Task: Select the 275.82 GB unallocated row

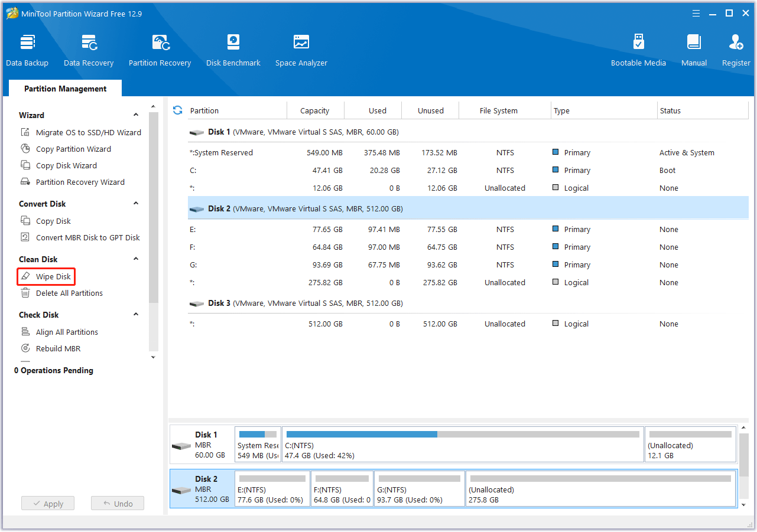Action: click(x=468, y=282)
